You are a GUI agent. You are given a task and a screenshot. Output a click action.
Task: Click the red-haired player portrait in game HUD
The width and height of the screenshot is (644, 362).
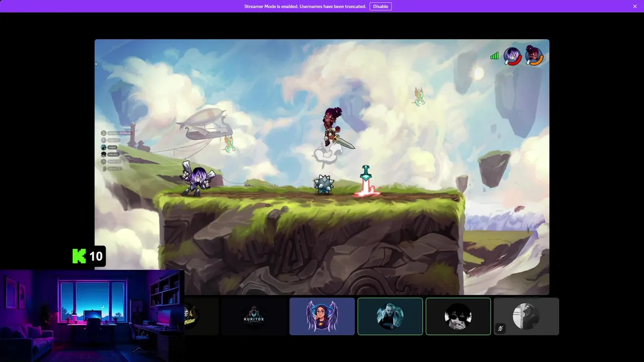534,56
